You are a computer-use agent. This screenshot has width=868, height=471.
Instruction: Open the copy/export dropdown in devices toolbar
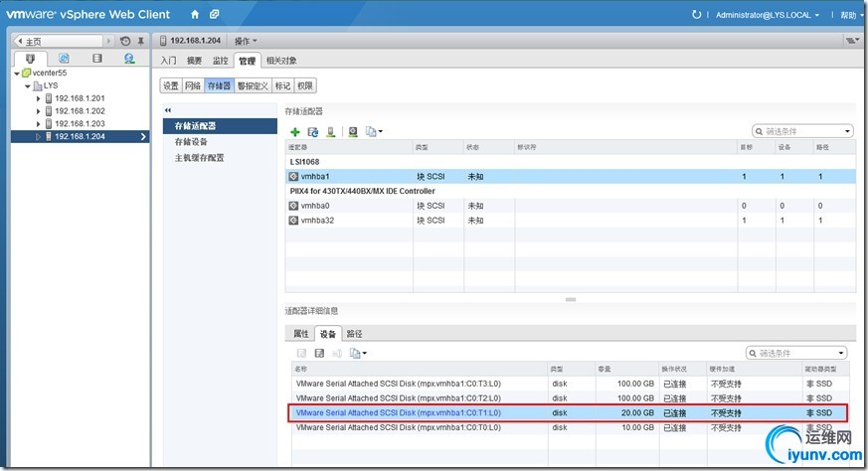tap(358, 353)
